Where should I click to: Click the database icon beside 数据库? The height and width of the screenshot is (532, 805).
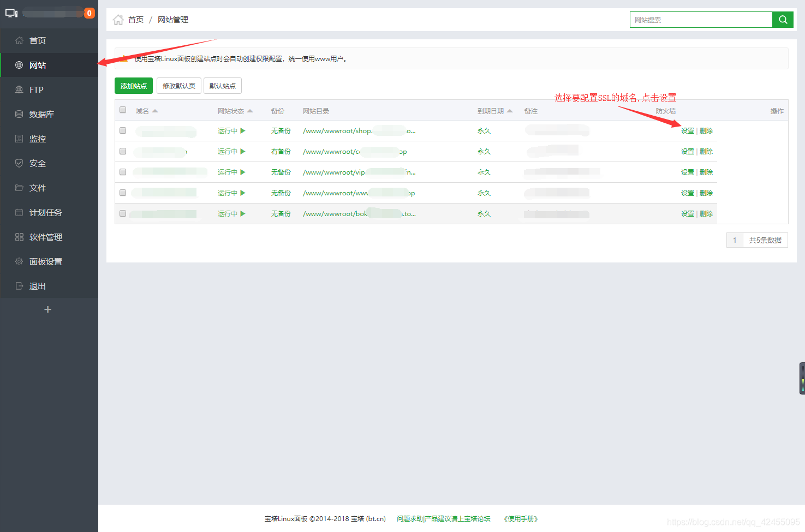point(19,114)
